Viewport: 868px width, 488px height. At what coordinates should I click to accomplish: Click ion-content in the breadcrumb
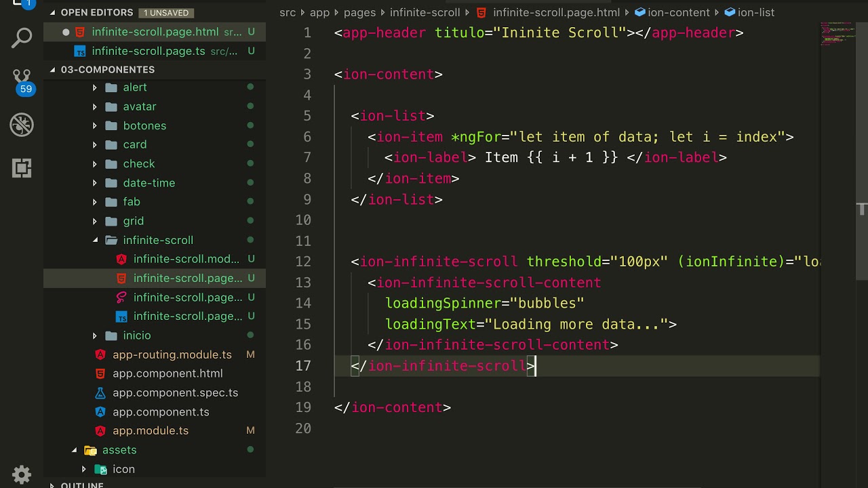click(678, 12)
